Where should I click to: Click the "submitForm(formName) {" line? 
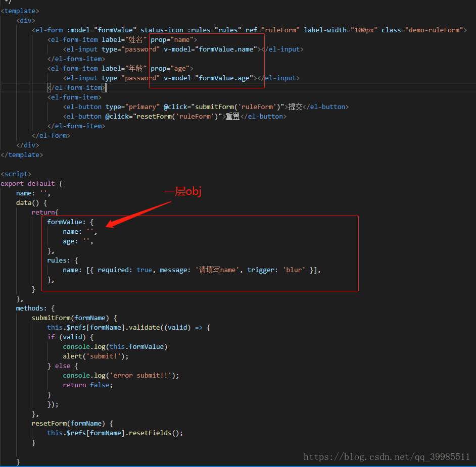(74, 318)
